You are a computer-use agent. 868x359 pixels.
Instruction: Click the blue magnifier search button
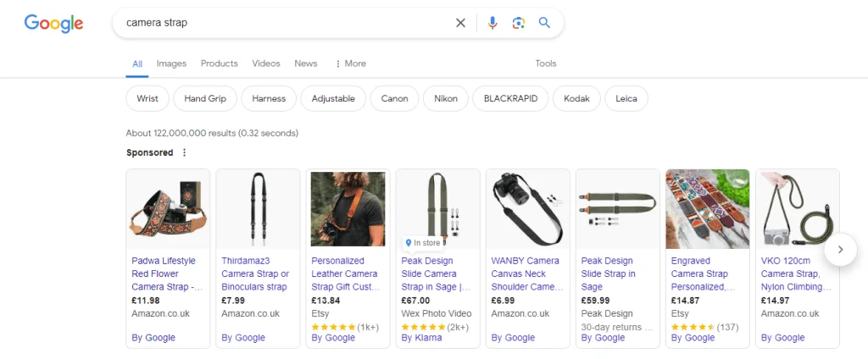pyautogui.click(x=544, y=23)
